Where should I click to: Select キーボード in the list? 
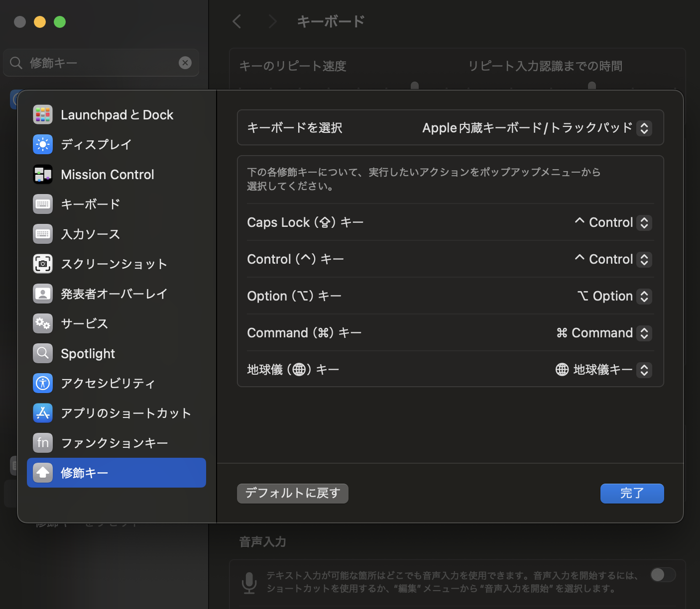pyautogui.click(x=117, y=204)
